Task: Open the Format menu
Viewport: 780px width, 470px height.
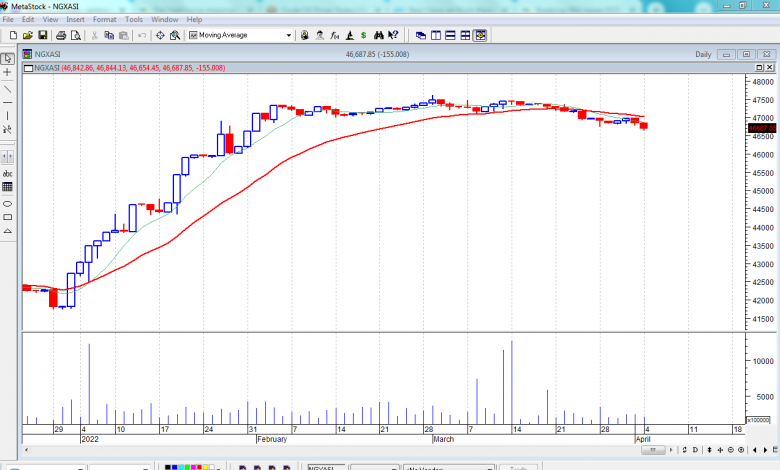Action: pos(103,19)
